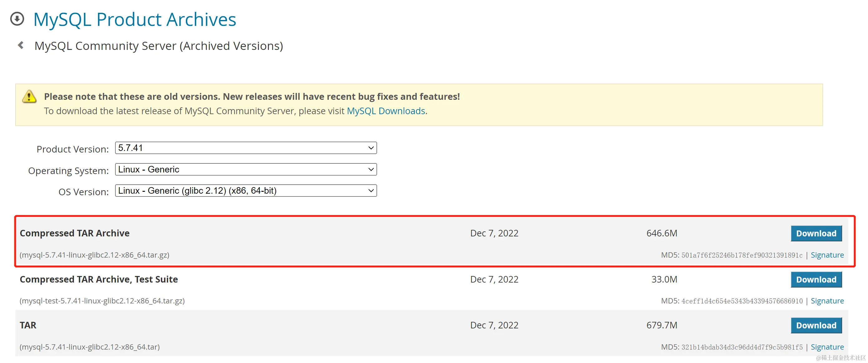Follow the MySQL Downloads link

click(x=386, y=111)
